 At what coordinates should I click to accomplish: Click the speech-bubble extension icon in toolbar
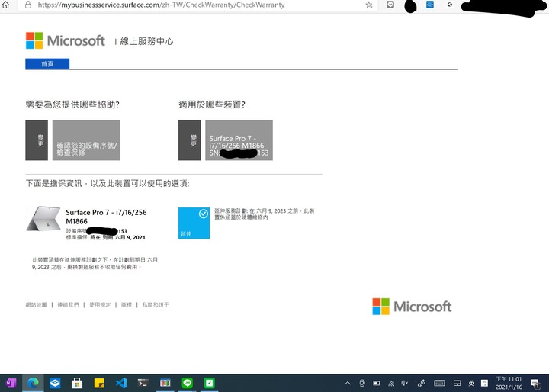point(390,5)
